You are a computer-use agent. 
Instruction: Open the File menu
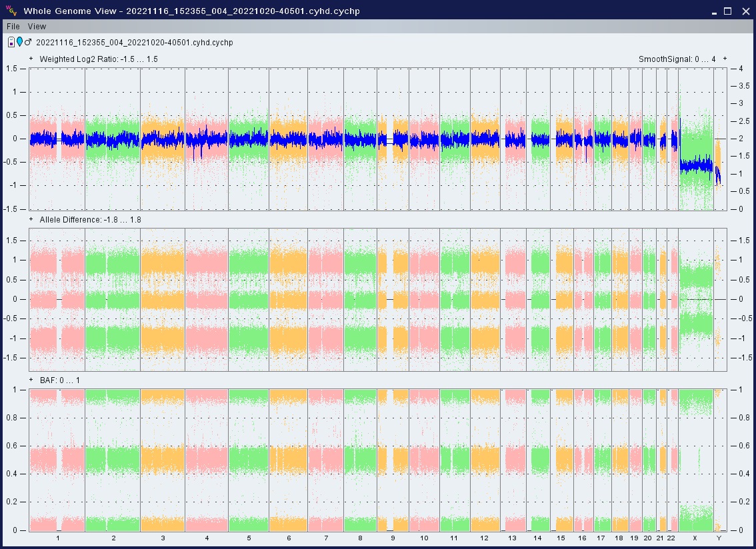[x=13, y=27]
